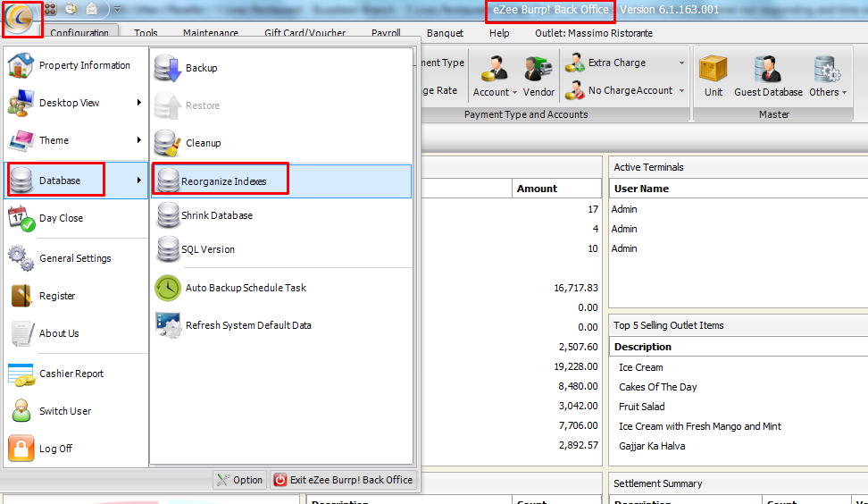The height and width of the screenshot is (504, 868).
Task: Expand the Desktop View submenu arrow
Action: click(139, 103)
